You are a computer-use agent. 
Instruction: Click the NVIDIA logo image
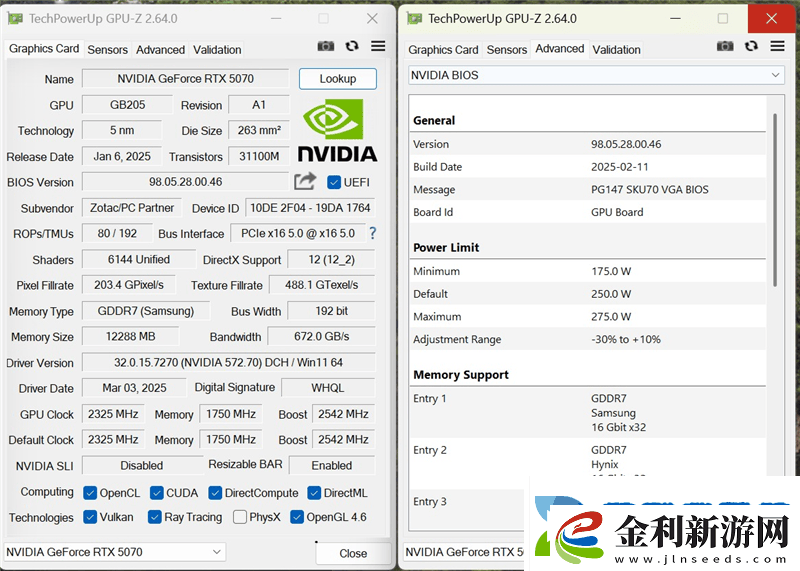coord(337,130)
